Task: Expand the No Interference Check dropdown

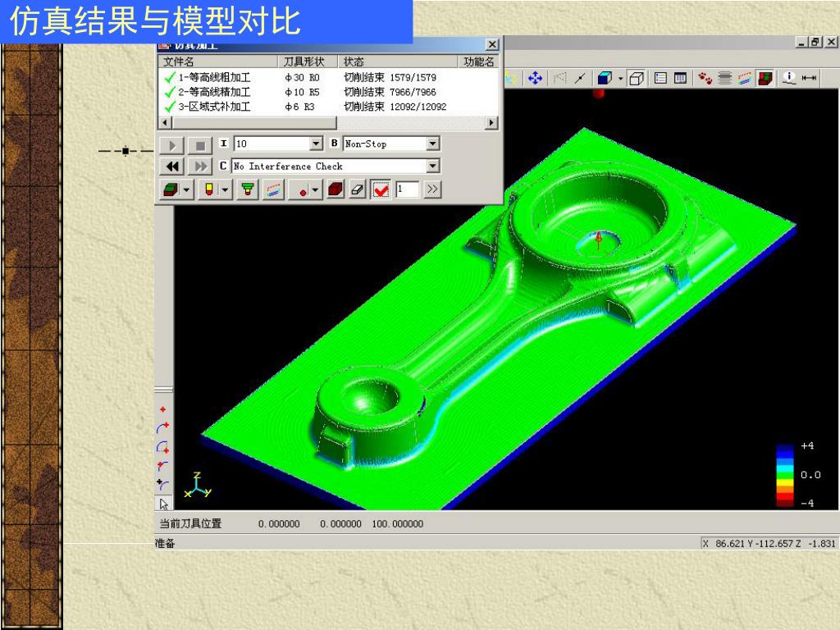Action: point(433,167)
